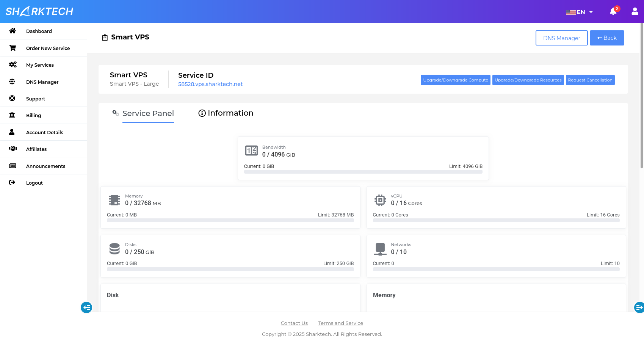
Task: Click the Back button
Action: pyautogui.click(x=607, y=38)
